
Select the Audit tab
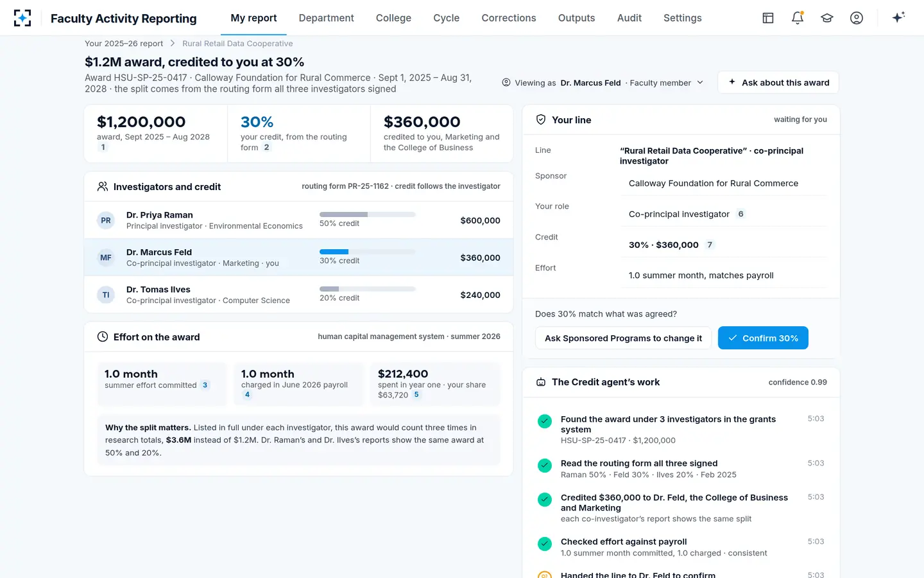pos(629,18)
